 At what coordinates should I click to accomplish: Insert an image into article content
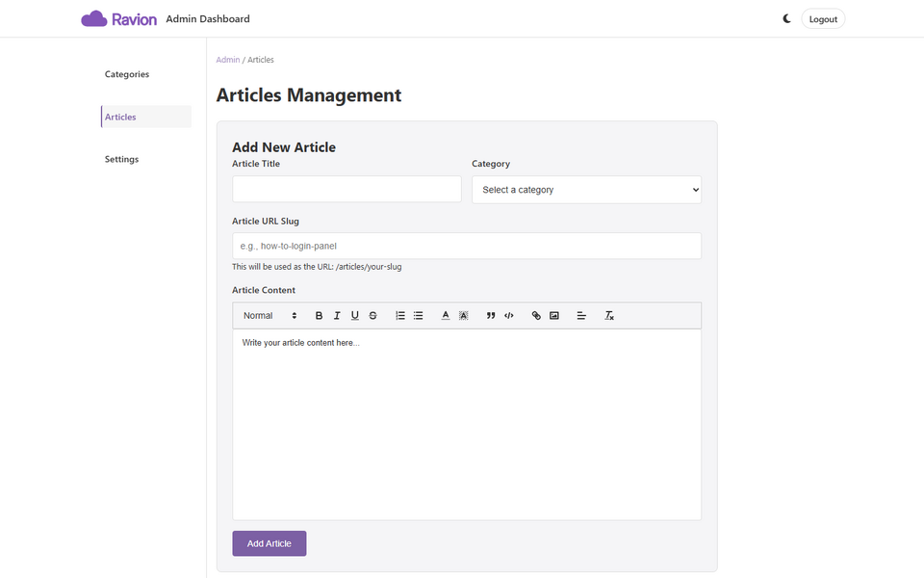[554, 316]
